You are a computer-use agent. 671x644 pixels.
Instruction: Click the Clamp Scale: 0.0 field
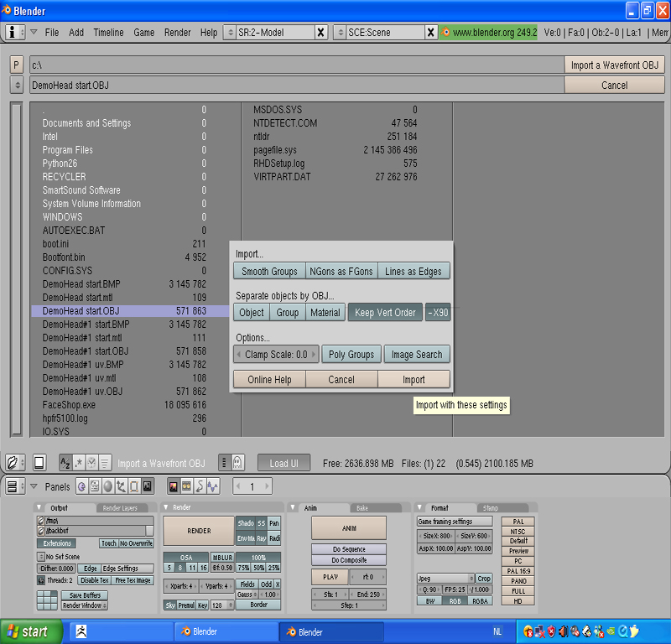(x=276, y=355)
